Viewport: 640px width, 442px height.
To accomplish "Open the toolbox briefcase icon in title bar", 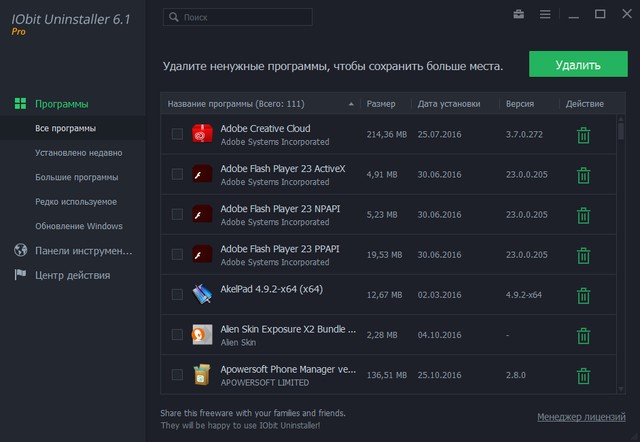I will coord(518,15).
